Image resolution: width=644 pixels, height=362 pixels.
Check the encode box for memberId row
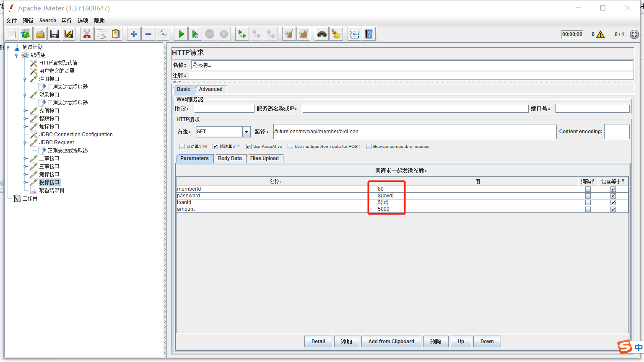(588, 189)
